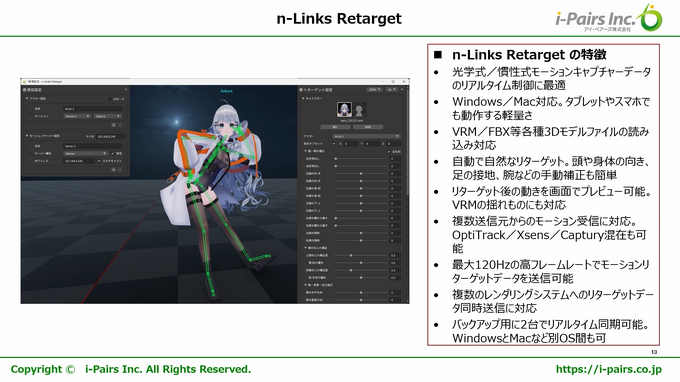Toggle the 表示オフセット checkbox

click(334, 144)
